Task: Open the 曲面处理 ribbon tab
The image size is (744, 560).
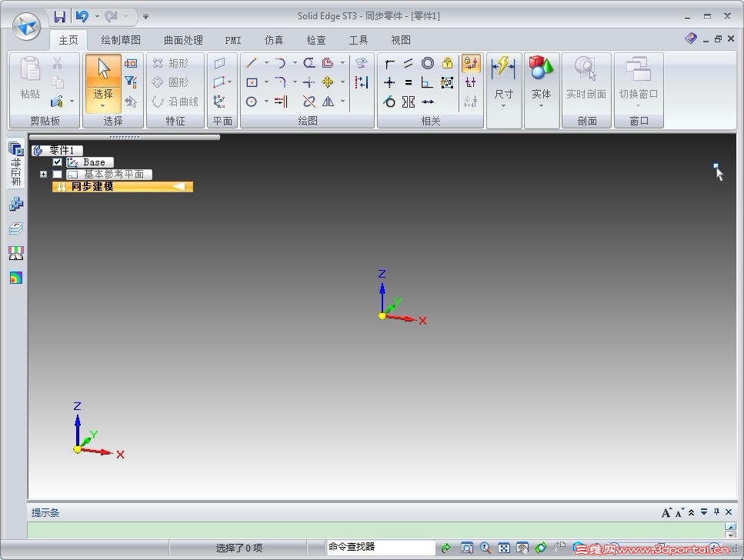Action: point(183,40)
